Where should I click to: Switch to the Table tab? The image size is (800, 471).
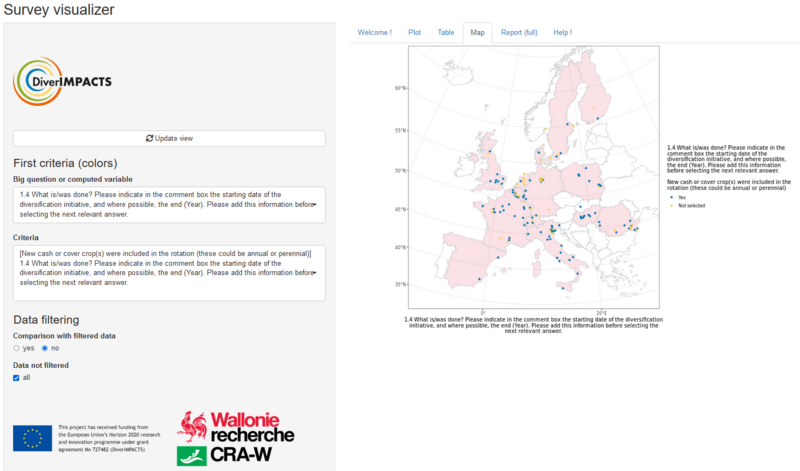pyautogui.click(x=445, y=32)
